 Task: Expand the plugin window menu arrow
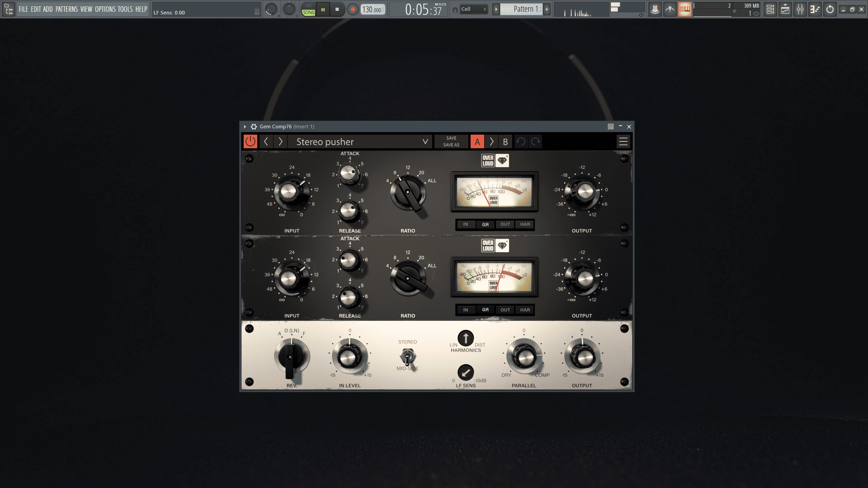245,127
